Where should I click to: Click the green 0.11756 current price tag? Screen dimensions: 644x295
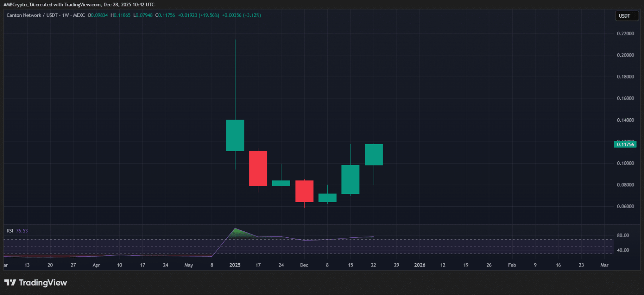[625, 145]
